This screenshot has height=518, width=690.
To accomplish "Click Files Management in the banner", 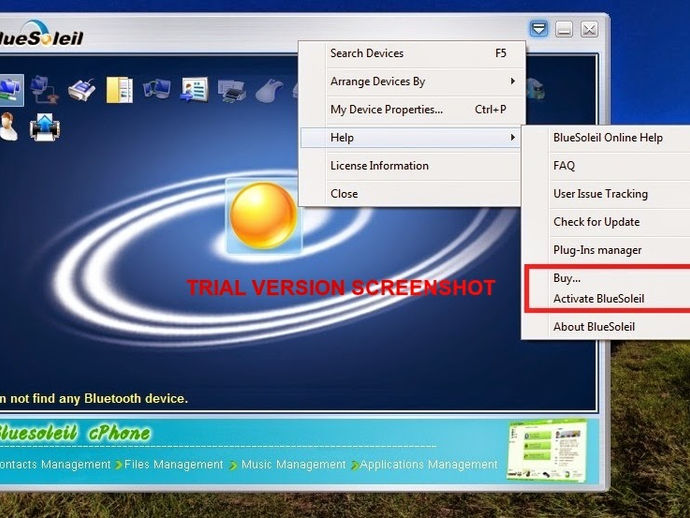I will pos(174,464).
